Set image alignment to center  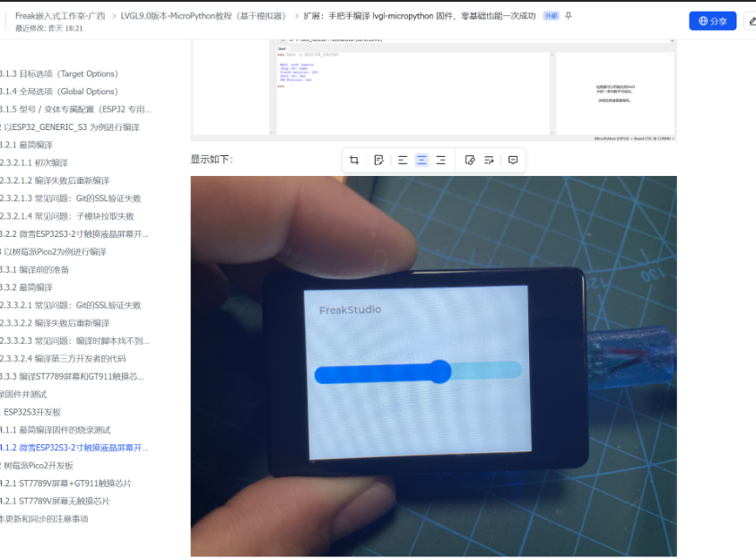(x=421, y=160)
